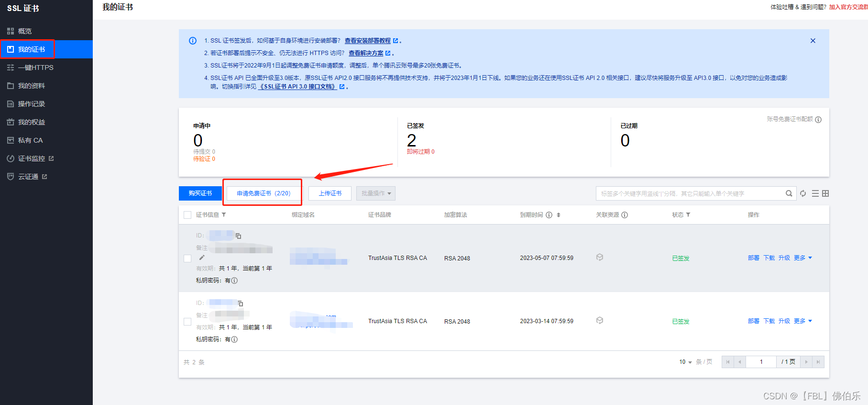The image size is (868, 405).
Task: Expand 更多 for the 2023-05-07 certificate
Action: coord(803,258)
